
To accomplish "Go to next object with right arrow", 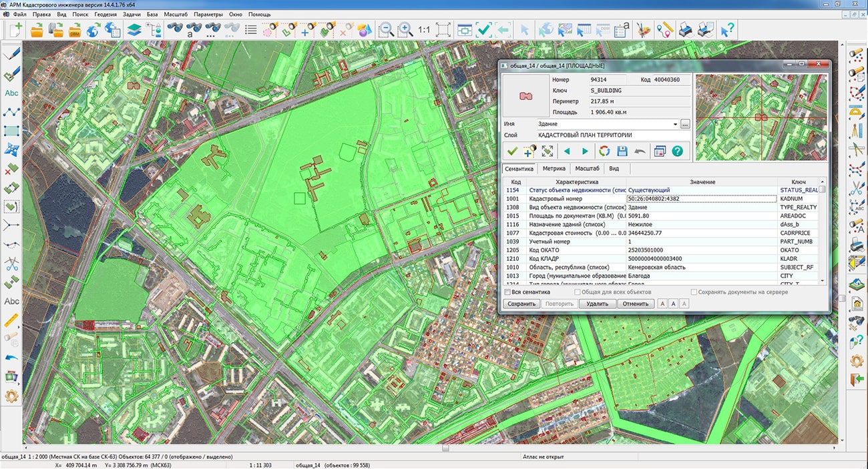I will point(585,151).
